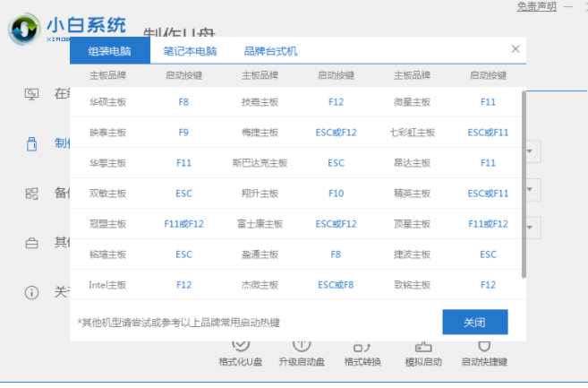Select the 升级启动盘 icon

(x=301, y=345)
